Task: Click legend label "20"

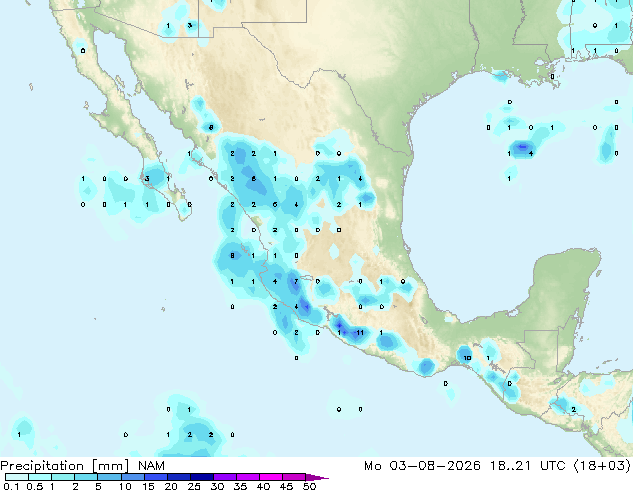Action: (x=171, y=486)
